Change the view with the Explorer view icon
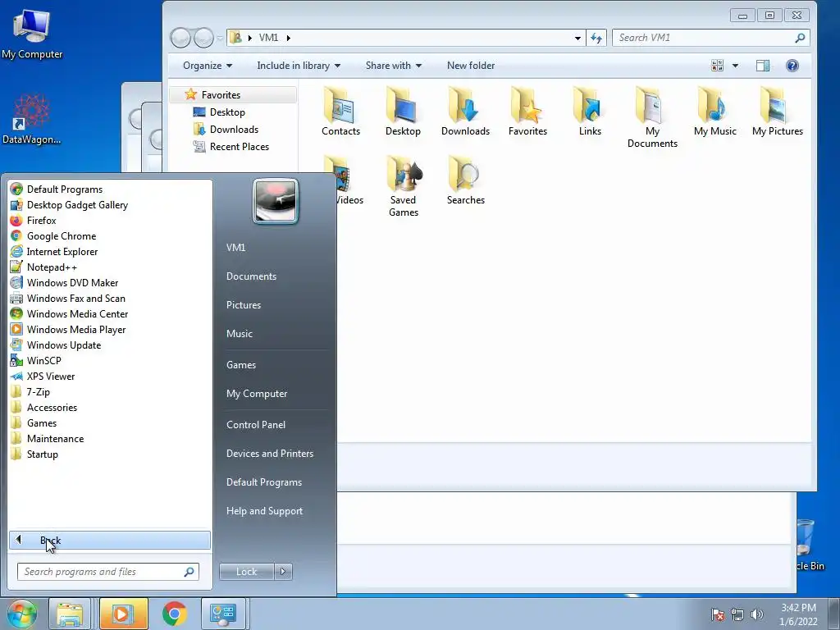The height and width of the screenshot is (630, 840). pos(717,66)
